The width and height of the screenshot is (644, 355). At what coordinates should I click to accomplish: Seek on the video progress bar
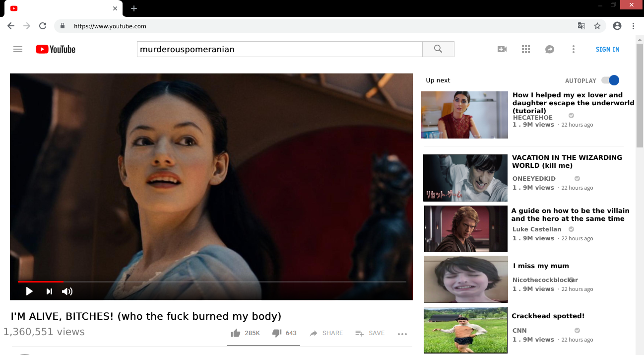[x=212, y=282]
